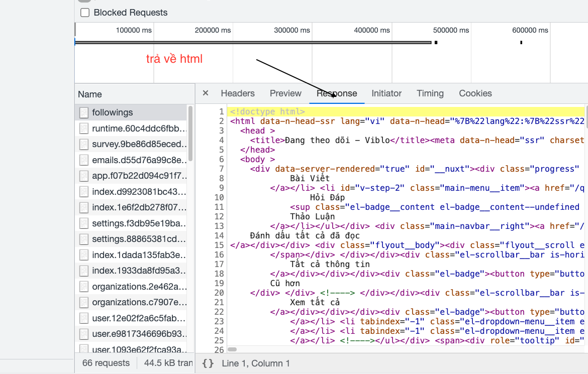The image size is (588, 374).
Task: Click the Đánh dấu tất cả đã đọc text
Action: point(305,235)
